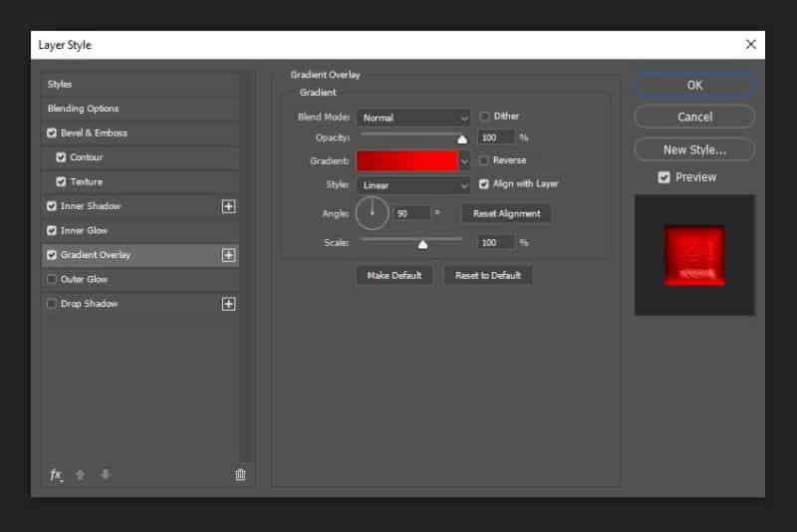Select the Inner Glow effect row

[x=139, y=231]
